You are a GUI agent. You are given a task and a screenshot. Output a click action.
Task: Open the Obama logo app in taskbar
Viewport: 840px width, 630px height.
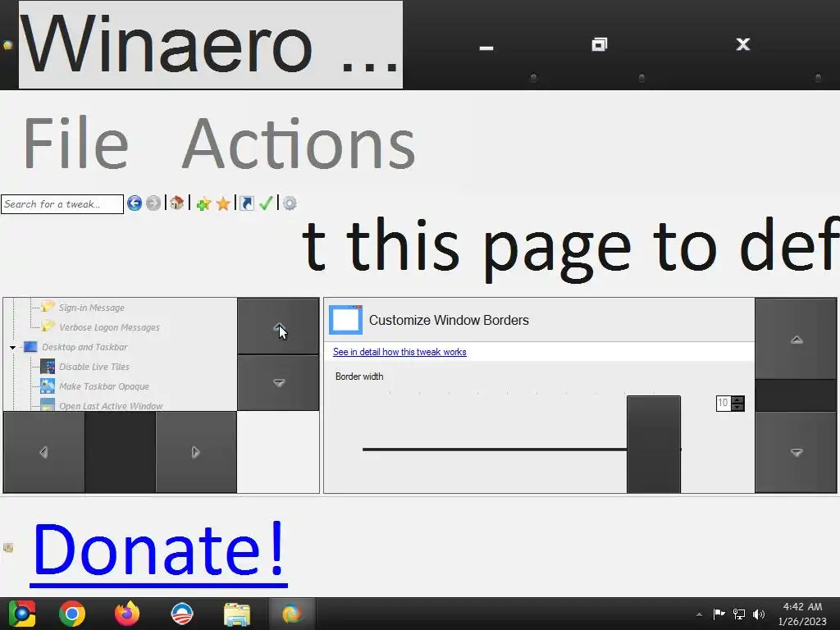[x=181, y=614]
